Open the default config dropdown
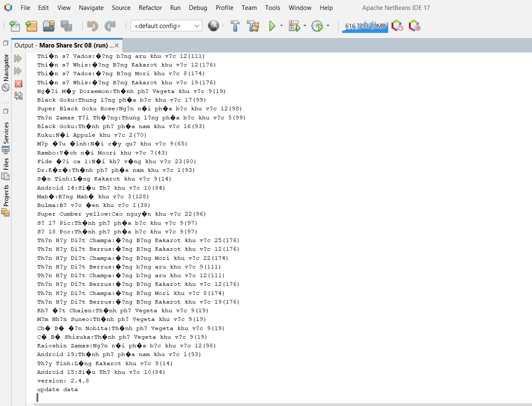532x406 pixels. pyautogui.click(x=166, y=26)
